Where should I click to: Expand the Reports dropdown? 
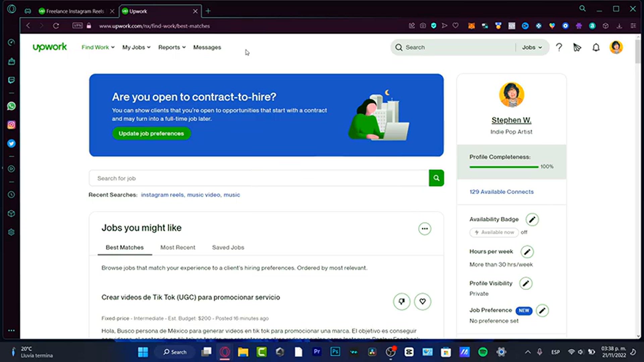pyautogui.click(x=172, y=47)
